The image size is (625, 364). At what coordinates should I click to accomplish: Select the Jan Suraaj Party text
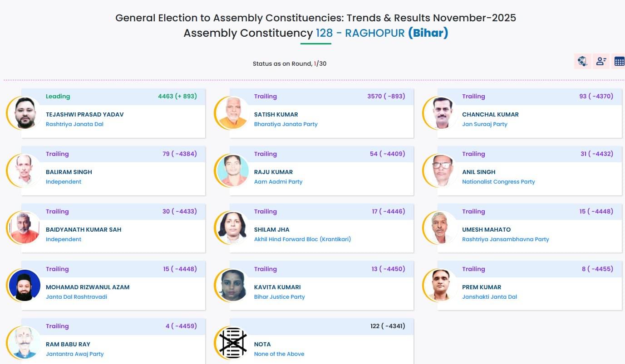click(484, 124)
